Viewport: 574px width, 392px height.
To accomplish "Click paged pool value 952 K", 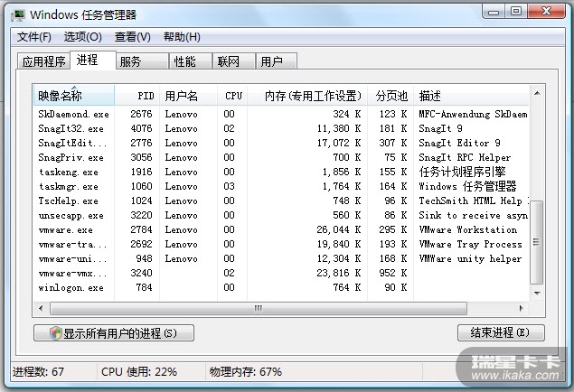I will point(393,273).
